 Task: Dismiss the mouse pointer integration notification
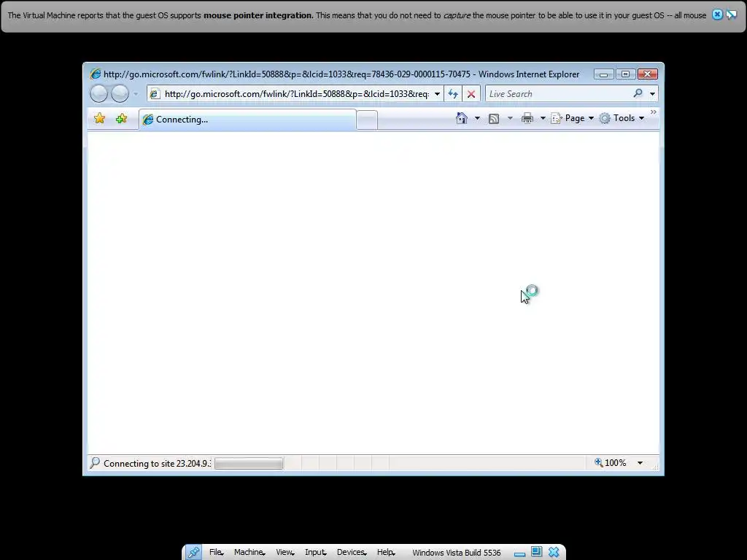pos(717,15)
